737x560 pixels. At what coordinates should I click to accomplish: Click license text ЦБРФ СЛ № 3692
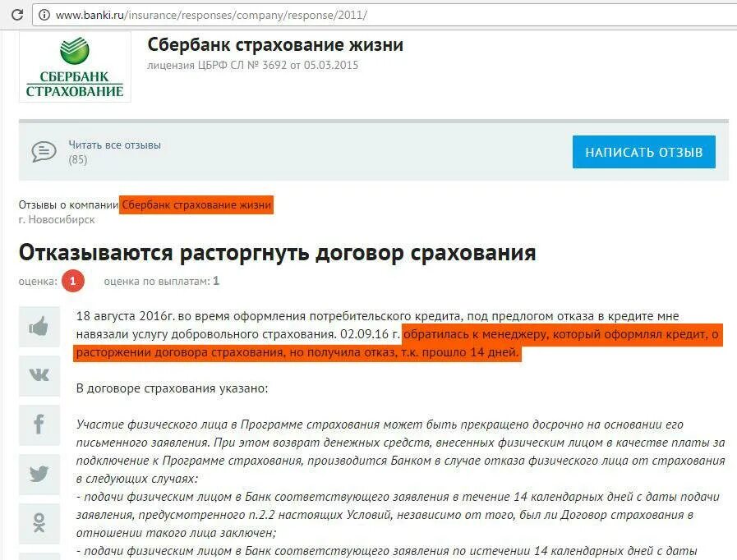pos(242,65)
